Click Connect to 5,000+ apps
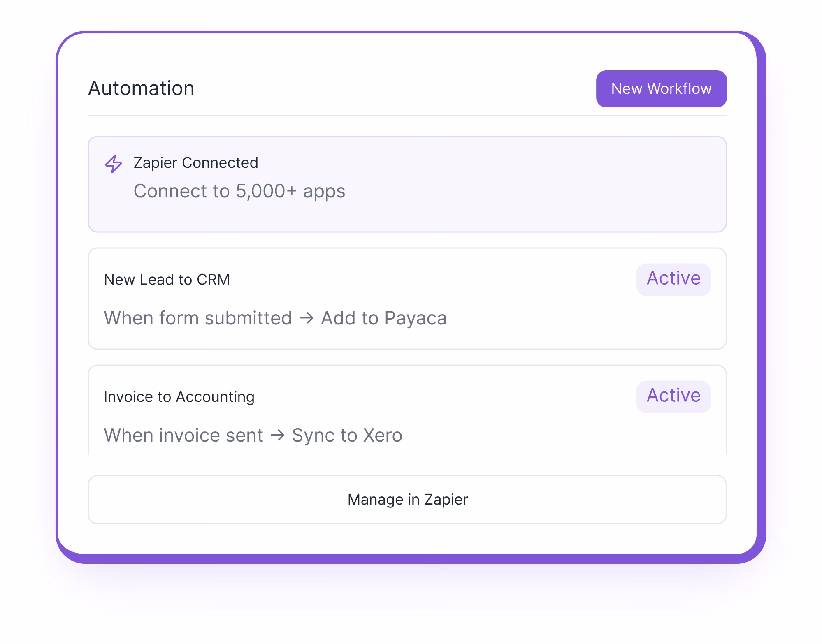 pyautogui.click(x=239, y=191)
